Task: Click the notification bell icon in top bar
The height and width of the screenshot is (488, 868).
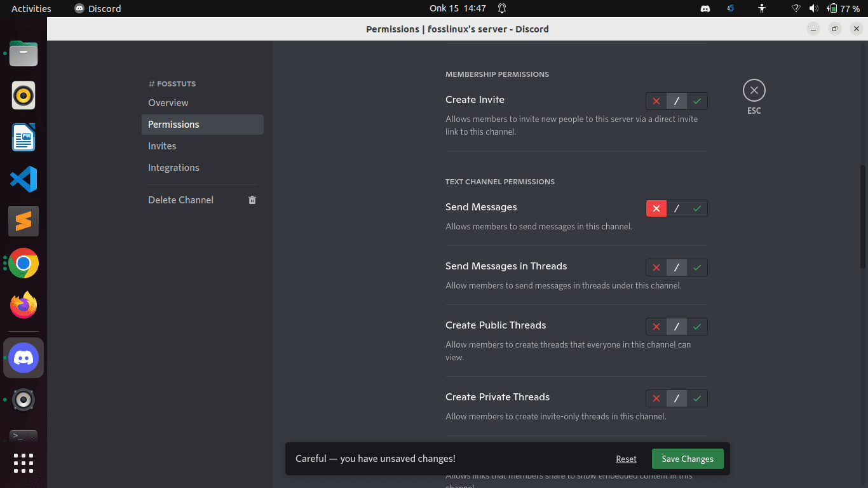Action: click(x=502, y=8)
